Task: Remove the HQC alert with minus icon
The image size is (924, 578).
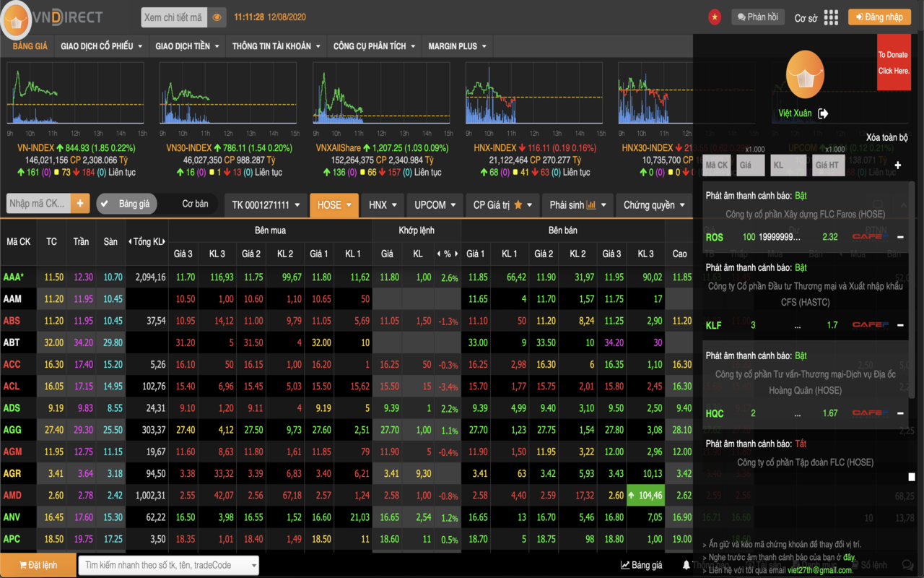Action: 900,413
